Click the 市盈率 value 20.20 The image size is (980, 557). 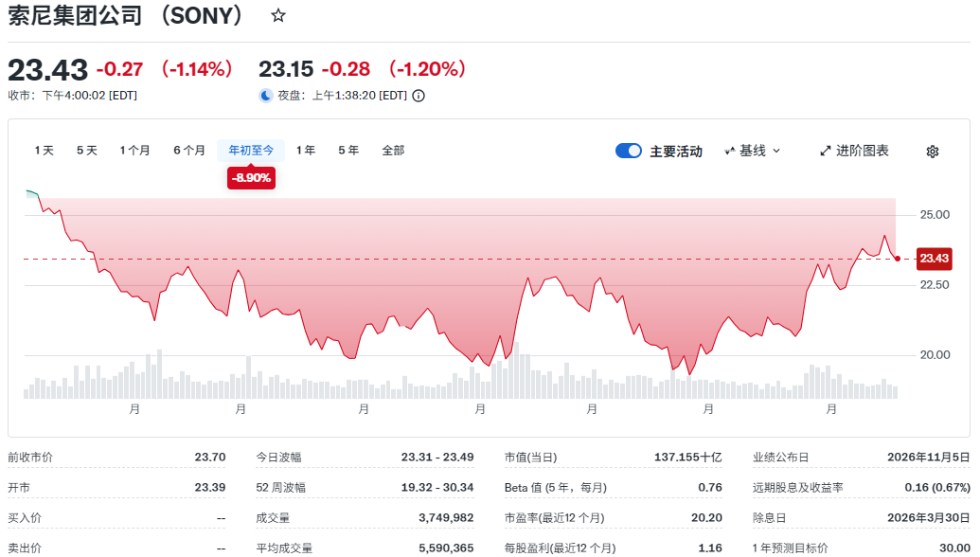click(707, 517)
